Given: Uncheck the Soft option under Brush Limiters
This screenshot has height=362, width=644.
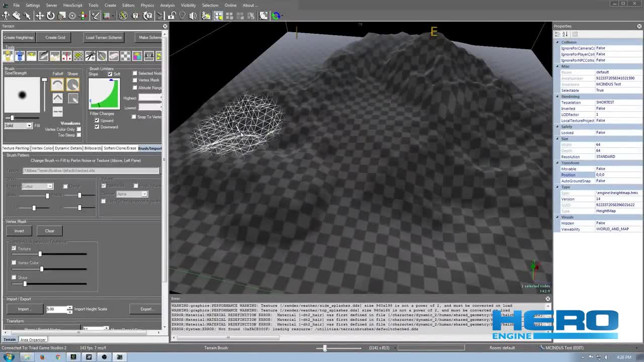Looking at the screenshot, I should (110, 74).
